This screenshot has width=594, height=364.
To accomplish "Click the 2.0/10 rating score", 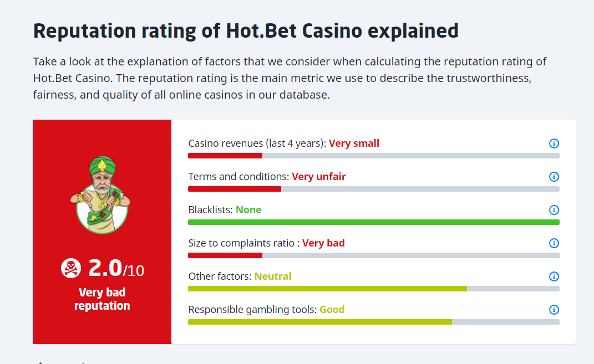I will coord(116,268).
